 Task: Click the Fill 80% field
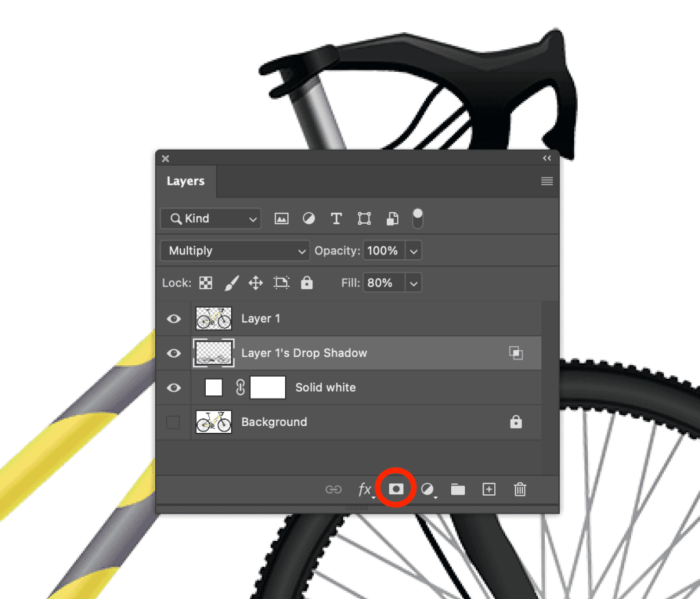point(384,283)
